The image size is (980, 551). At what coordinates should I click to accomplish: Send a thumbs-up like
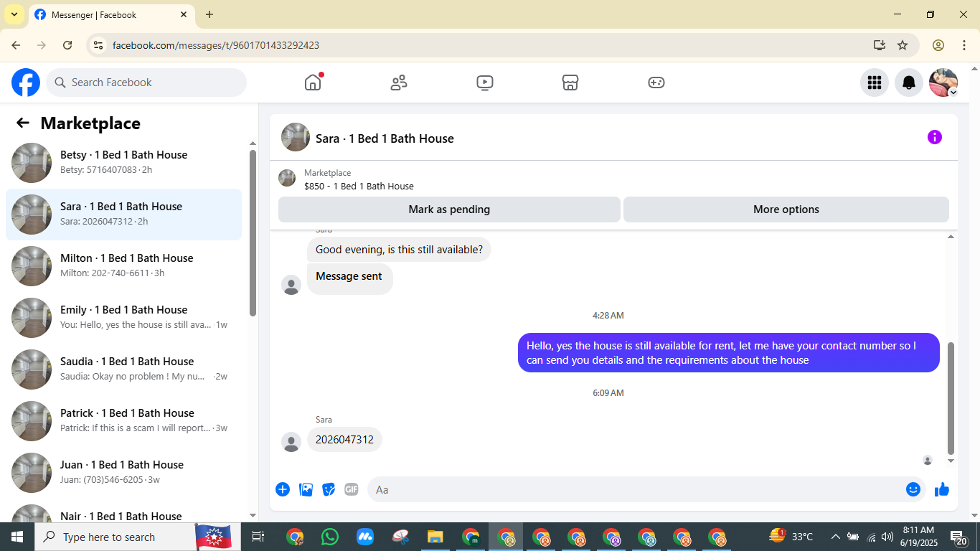(x=942, y=489)
